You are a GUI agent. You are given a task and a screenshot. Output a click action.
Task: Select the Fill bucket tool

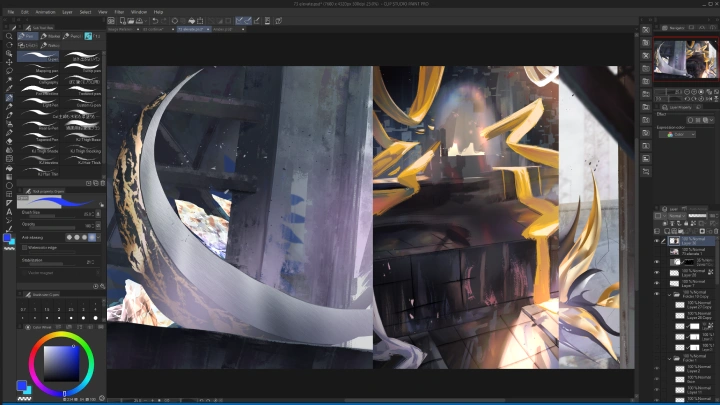9,168
